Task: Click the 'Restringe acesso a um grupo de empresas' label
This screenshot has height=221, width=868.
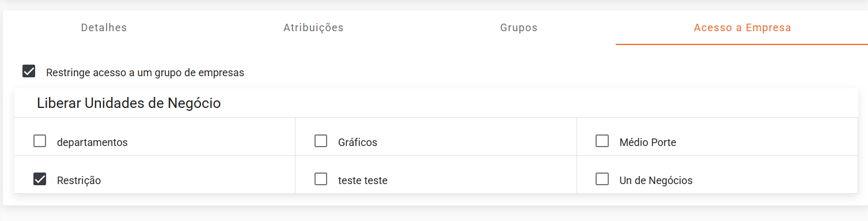Action: click(x=145, y=73)
